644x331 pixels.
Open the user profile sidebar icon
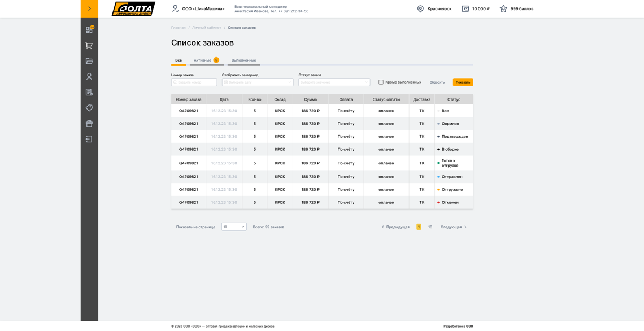[x=89, y=76]
